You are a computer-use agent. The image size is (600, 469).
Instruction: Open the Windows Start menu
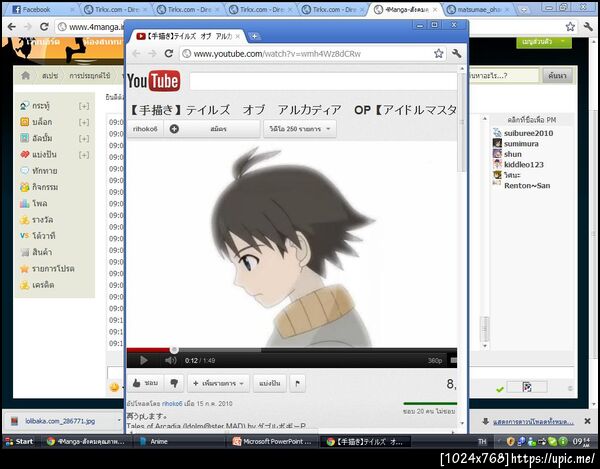point(19,441)
